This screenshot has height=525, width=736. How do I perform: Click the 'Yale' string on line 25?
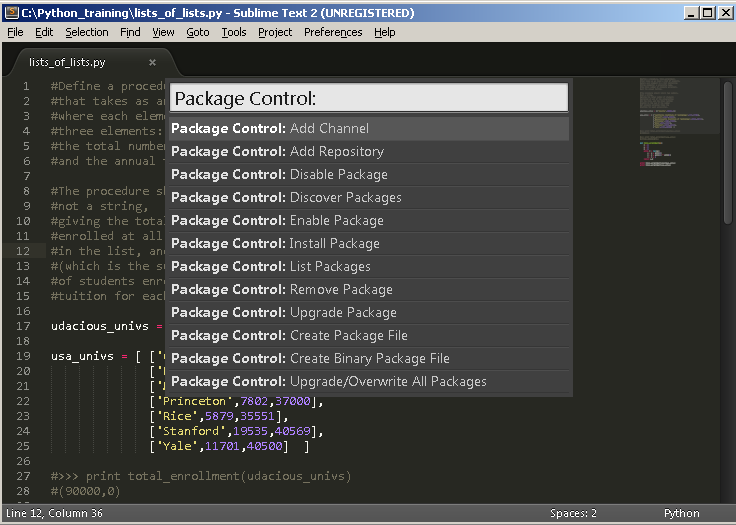pyautogui.click(x=177, y=446)
